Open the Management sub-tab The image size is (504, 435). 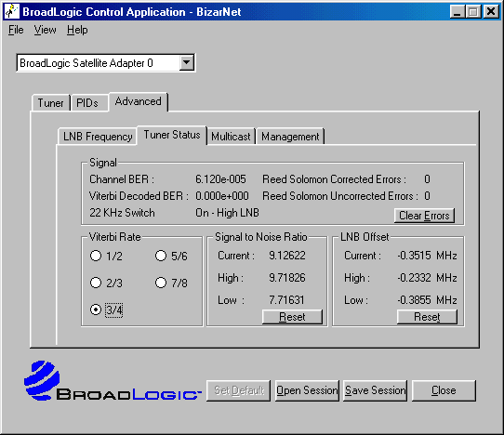pyautogui.click(x=290, y=137)
